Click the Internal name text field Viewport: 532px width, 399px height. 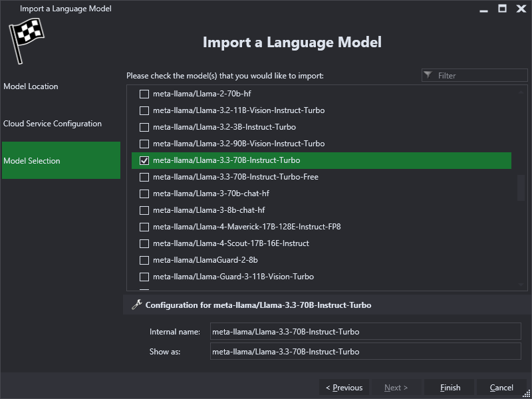365,331
